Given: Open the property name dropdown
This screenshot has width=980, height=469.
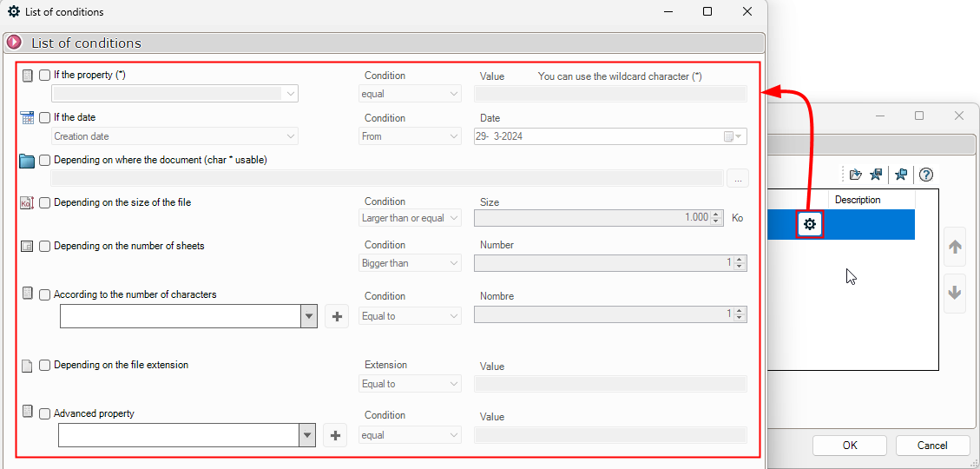Looking at the screenshot, I should 175,94.
